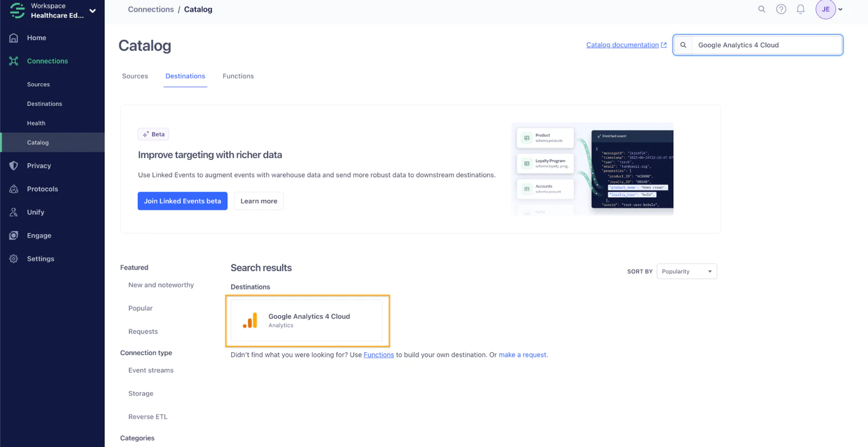Open Sources under Connections in the sidebar
Screen dimensions: 868x447
point(39,84)
